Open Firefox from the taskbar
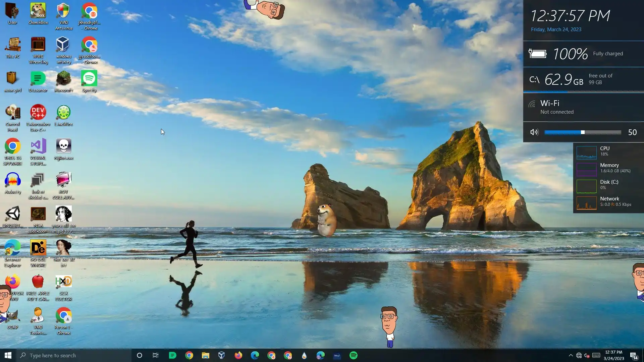This screenshot has height=362, width=644. coord(238,355)
